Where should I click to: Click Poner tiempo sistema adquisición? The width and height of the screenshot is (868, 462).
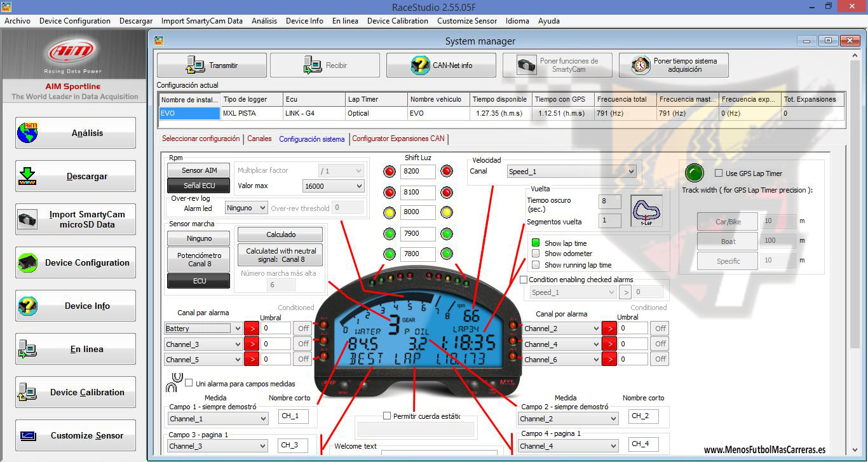[674, 65]
